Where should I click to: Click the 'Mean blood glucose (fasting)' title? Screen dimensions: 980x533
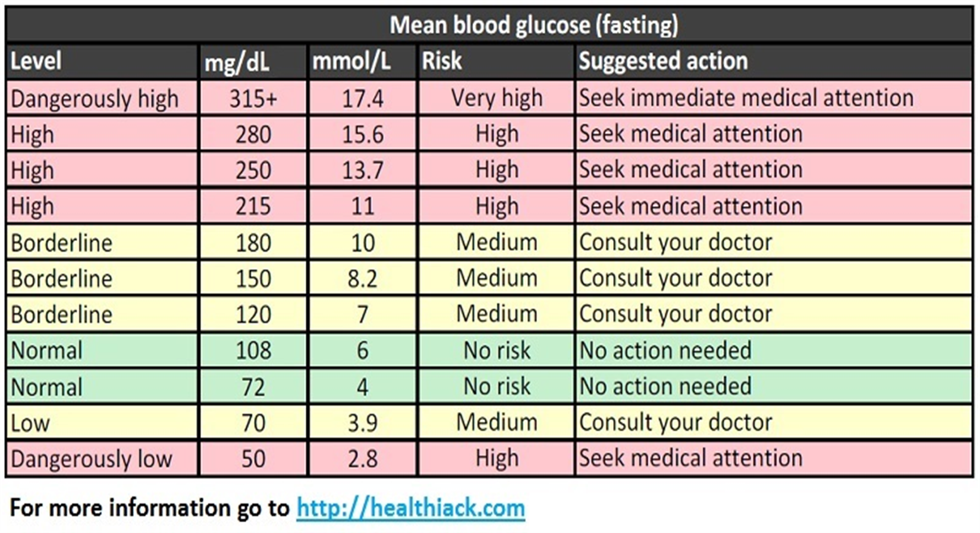(x=533, y=25)
